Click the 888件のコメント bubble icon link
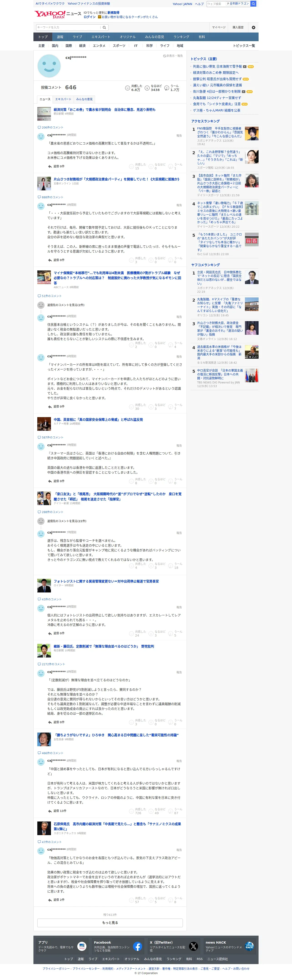Screen dimensions: 292x980 click(x=50, y=197)
